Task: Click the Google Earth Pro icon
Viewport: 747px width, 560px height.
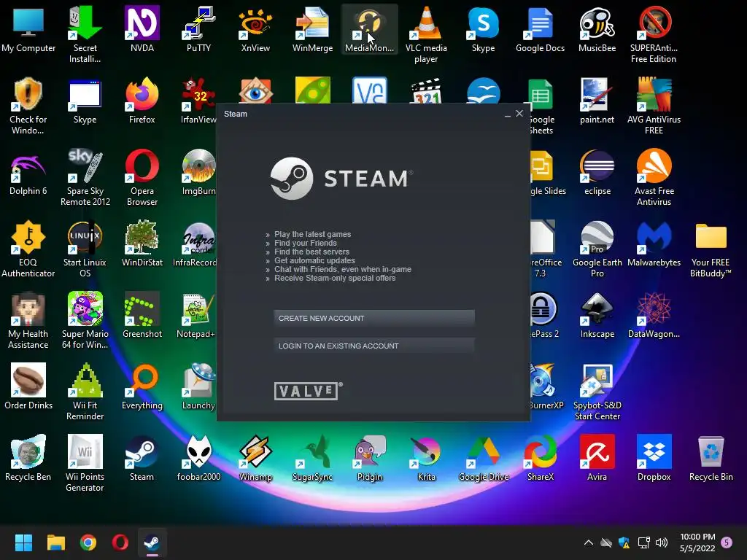Action: pos(597,249)
